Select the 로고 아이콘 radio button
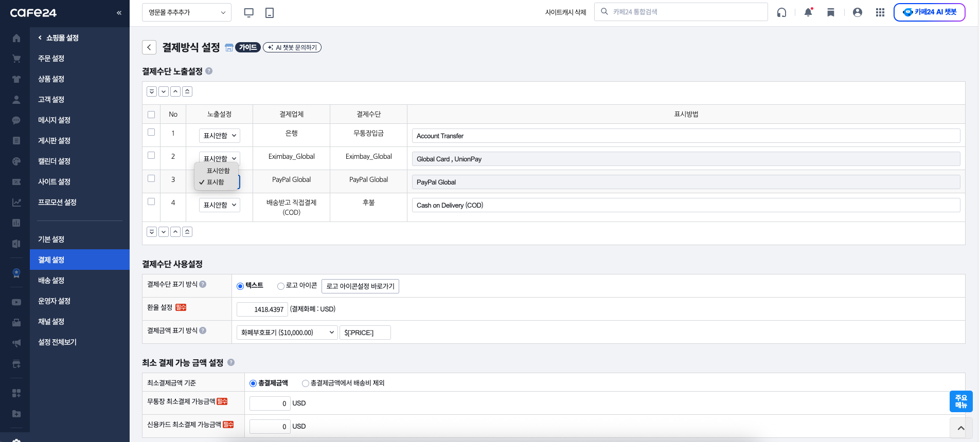This screenshot has width=980, height=442. (x=281, y=286)
